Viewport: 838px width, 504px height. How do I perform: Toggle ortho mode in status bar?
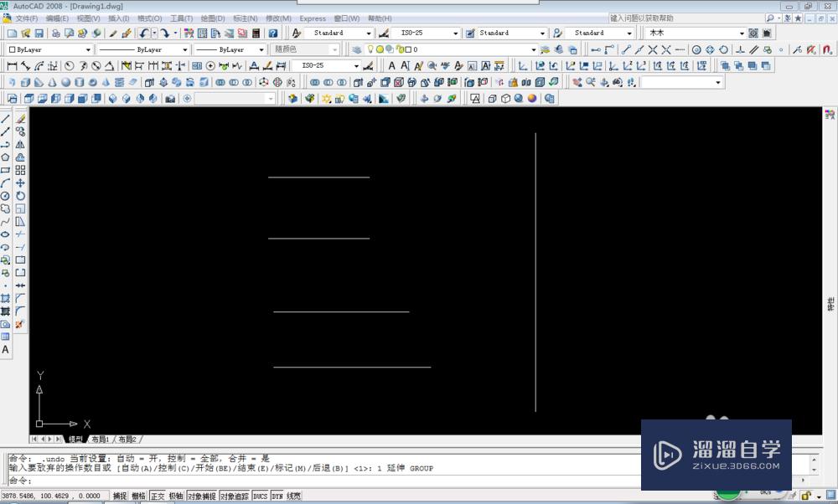pyautogui.click(x=157, y=495)
